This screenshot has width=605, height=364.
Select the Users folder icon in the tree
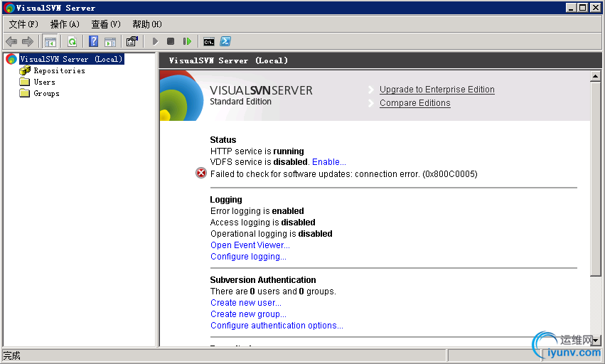tap(25, 82)
